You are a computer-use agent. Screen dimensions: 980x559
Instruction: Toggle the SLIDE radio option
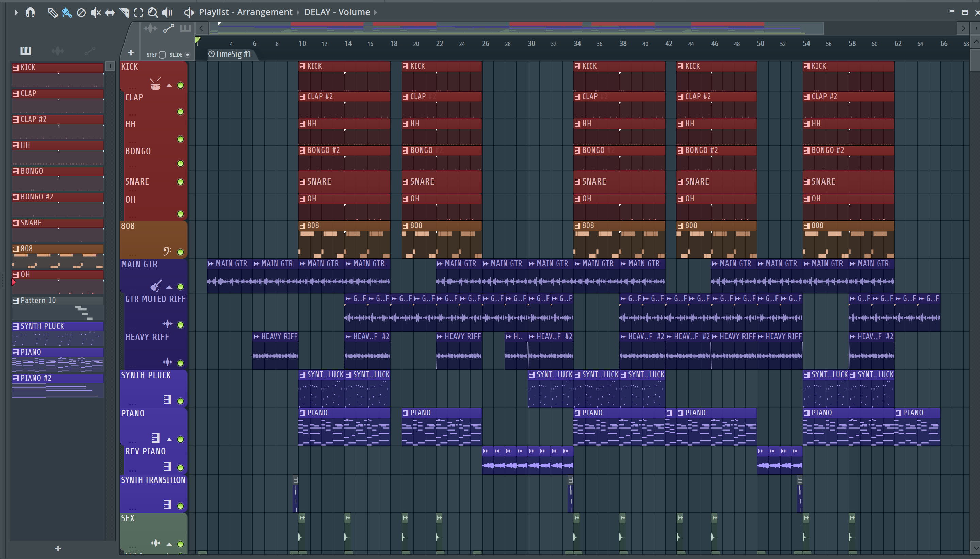point(187,54)
